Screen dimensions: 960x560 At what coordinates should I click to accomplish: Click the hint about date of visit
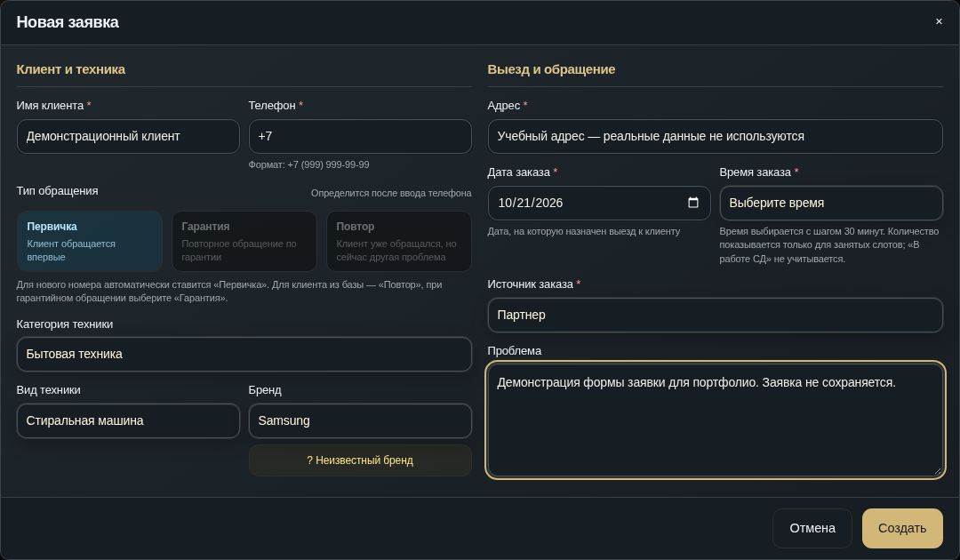pos(583,231)
